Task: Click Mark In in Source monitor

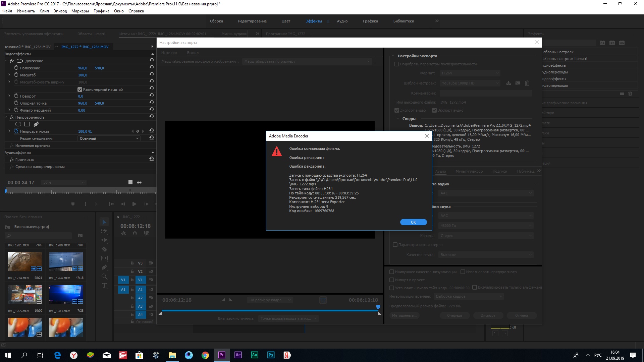Action: (85, 204)
